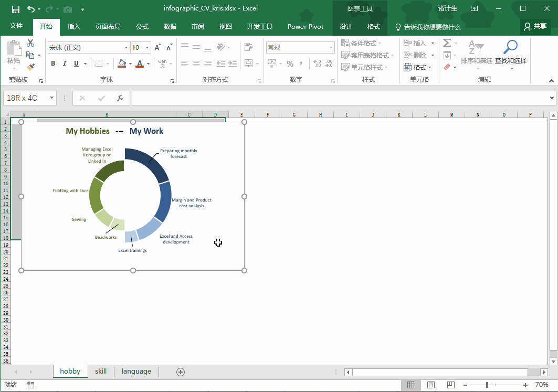Click the Fill down icon

pos(447,55)
